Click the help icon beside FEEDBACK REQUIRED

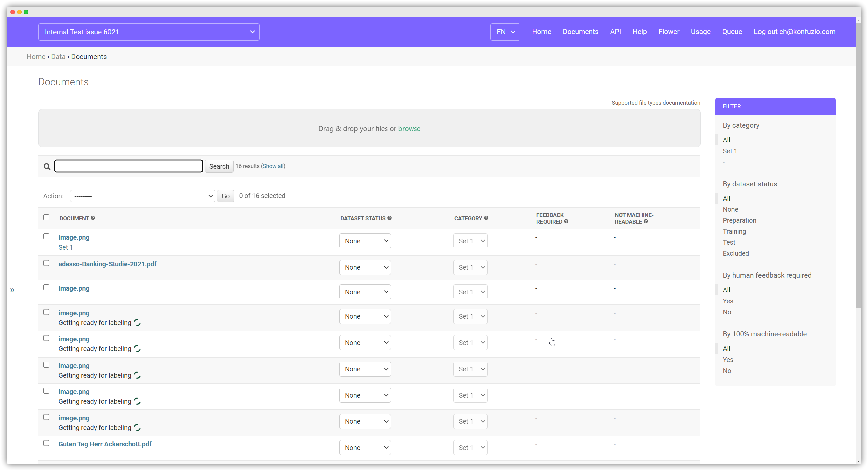[x=566, y=221]
